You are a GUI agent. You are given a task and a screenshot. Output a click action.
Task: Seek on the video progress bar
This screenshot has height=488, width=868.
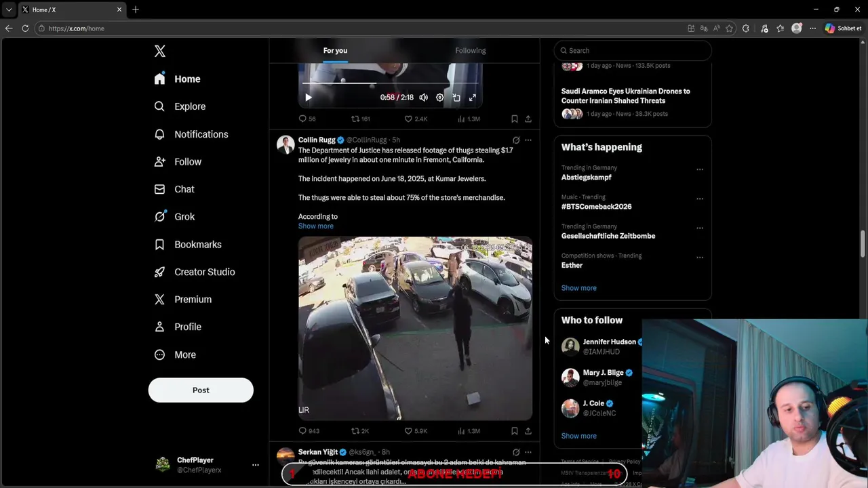(x=390, y=83)
